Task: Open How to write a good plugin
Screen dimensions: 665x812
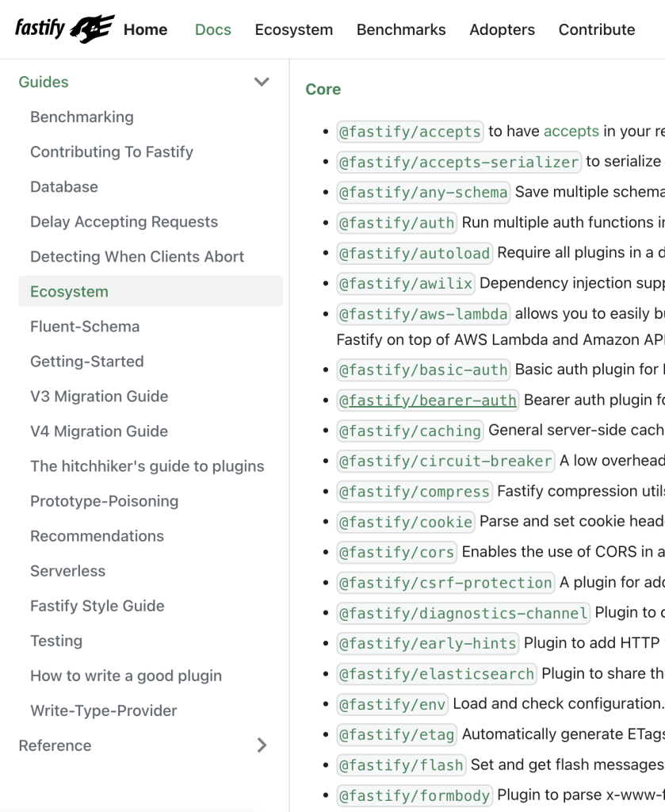Action: [x=126, y=676]
